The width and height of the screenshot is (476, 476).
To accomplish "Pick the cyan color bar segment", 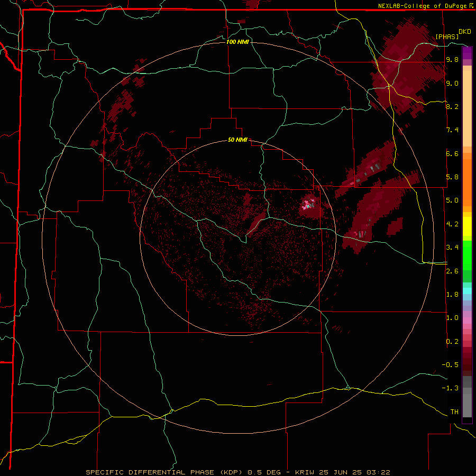I will pos(467,291).
